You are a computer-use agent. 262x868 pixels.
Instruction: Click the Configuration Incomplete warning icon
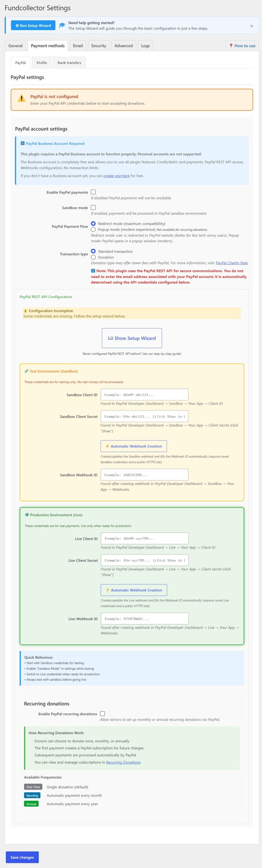click(x=25, y=311)
